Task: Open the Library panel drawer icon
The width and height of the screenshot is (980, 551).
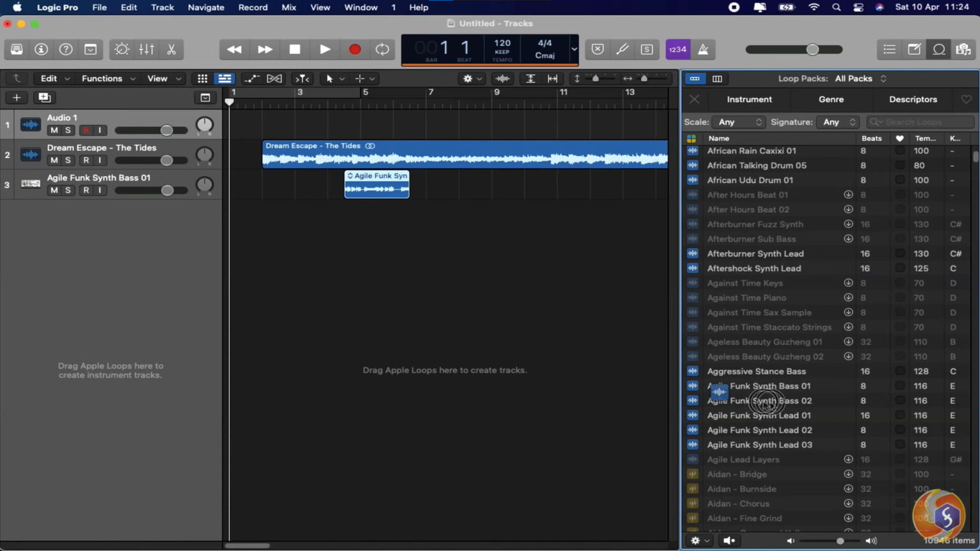Action: pos(17,49)
